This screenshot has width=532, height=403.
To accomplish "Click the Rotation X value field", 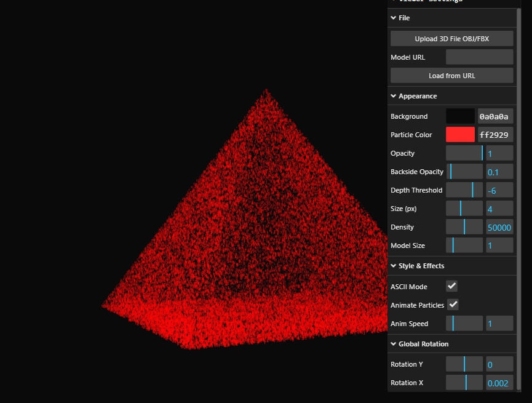I will point(499,383).
